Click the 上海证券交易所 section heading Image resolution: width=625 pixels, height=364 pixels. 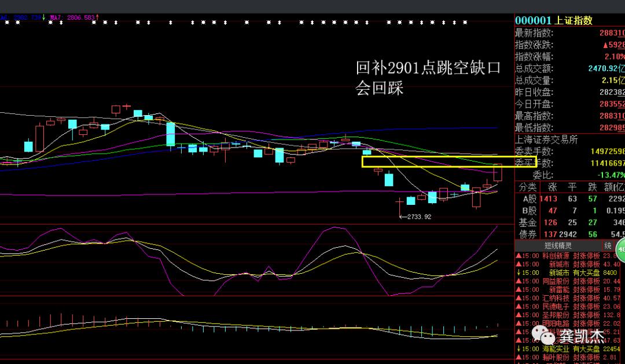point(546,139)
